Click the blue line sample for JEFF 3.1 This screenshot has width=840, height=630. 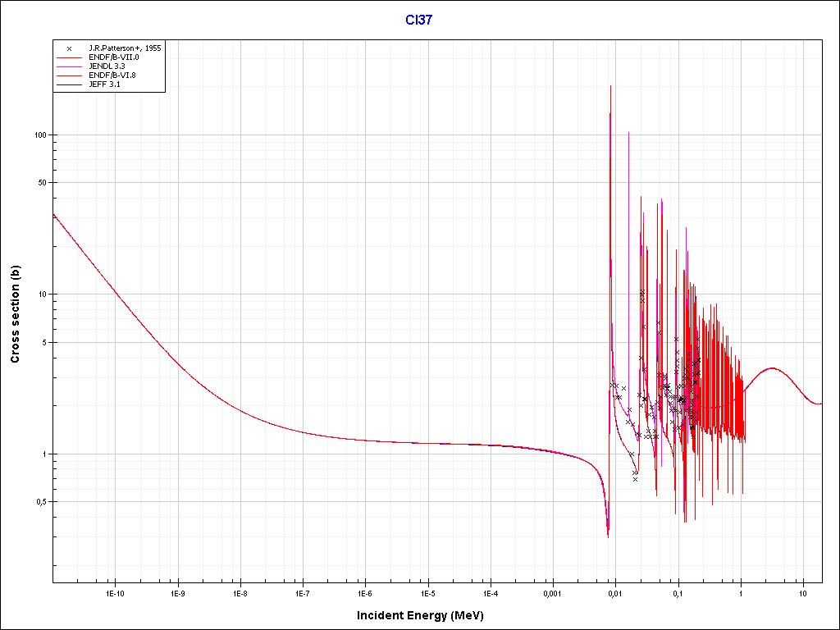(x=69, y=84)
